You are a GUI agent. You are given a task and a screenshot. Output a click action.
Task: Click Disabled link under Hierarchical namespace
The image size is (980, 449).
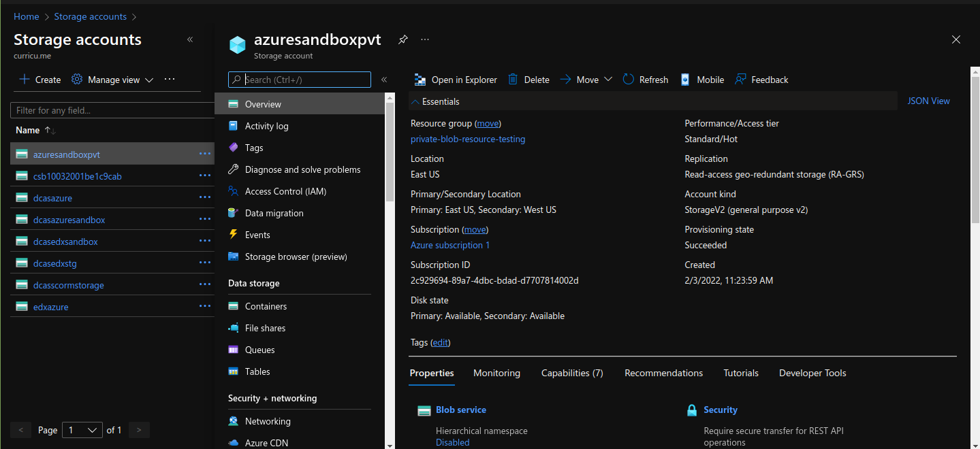tap(453, 442)
